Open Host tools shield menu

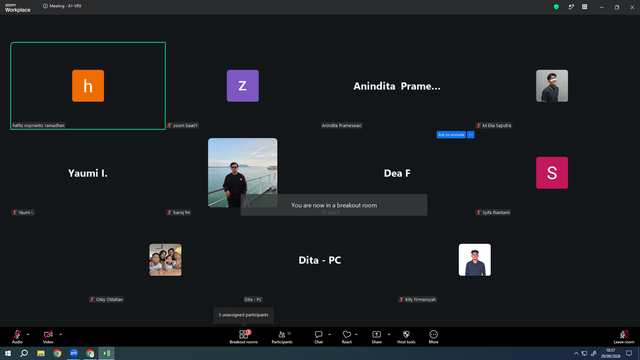pos(406,337)
